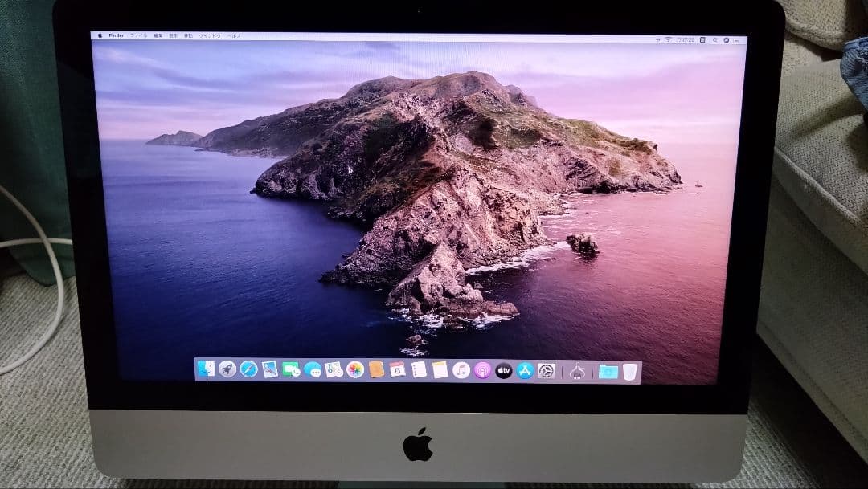Launch the Music app from the Dock

point(461,370)
